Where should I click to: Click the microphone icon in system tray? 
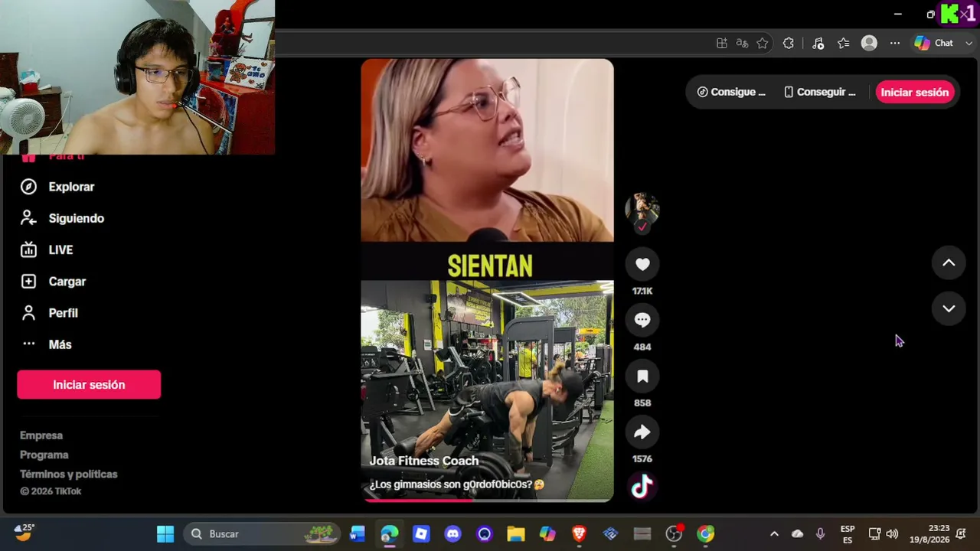coord(821,534)
